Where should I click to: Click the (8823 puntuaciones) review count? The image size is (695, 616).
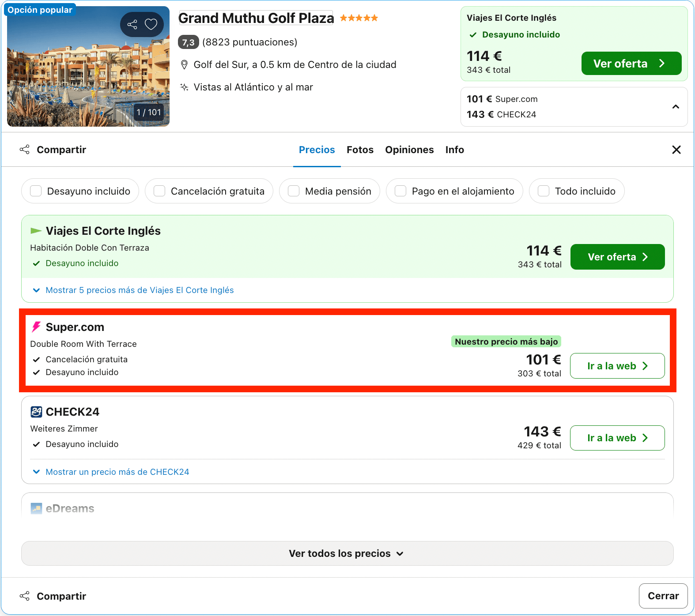[x=250, y=42]
